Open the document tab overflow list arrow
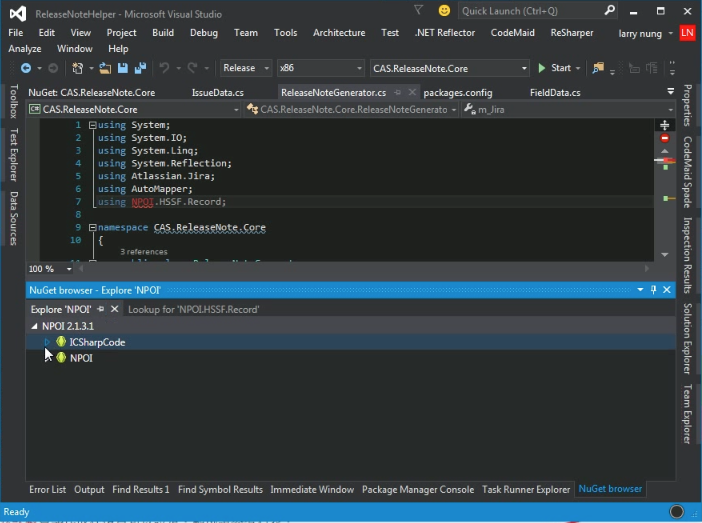 670,91
